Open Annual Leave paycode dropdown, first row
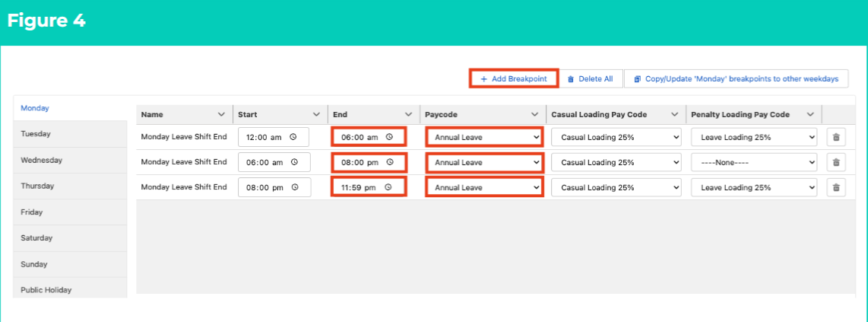868x322 pixels. click(x=484, y=137)
